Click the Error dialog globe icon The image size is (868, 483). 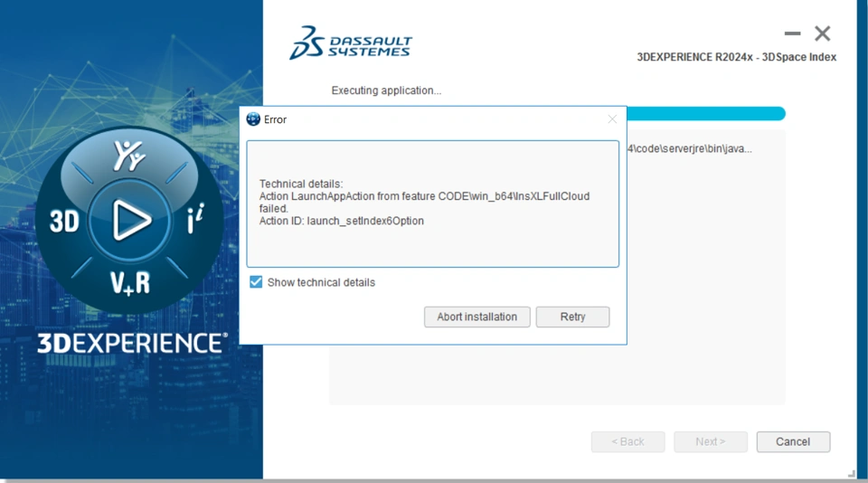pyautogui.click(x=253, y=119)
